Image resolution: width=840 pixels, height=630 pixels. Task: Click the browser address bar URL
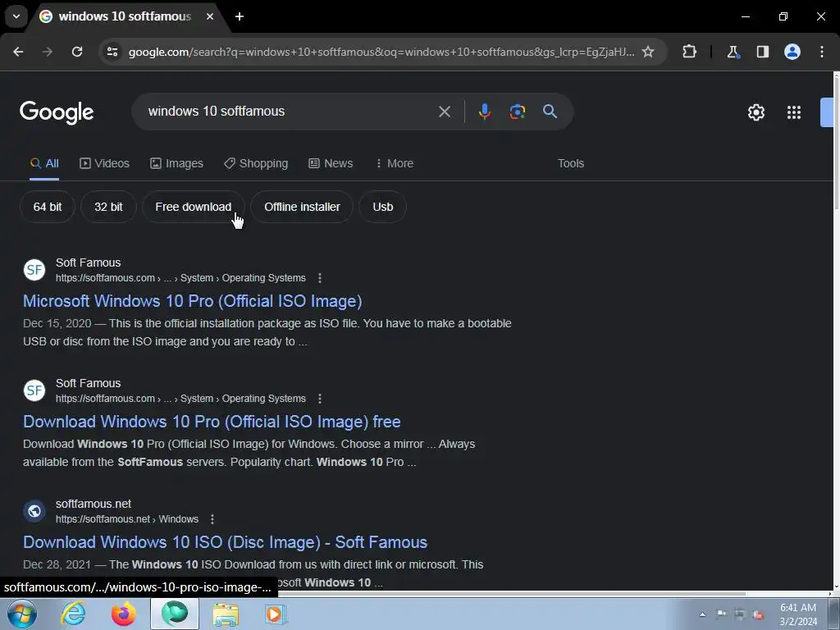click(381, 52)
